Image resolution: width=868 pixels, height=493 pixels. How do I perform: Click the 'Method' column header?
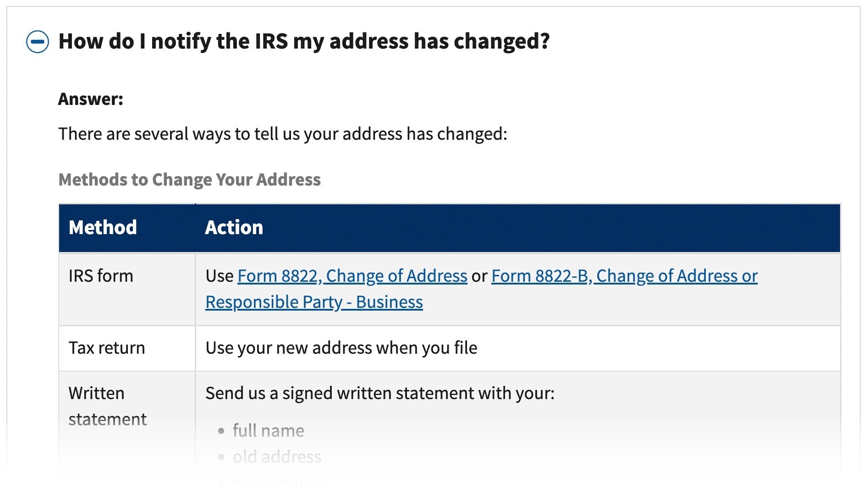127,228
